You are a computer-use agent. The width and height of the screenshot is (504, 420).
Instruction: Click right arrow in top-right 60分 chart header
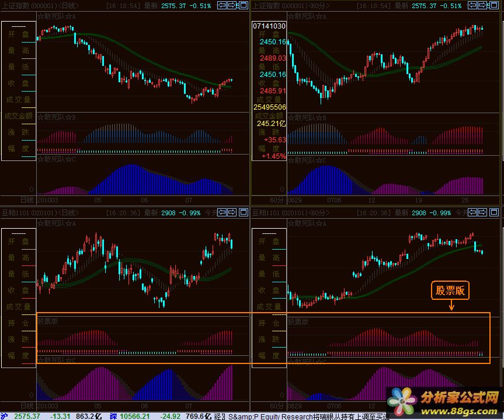482,6
